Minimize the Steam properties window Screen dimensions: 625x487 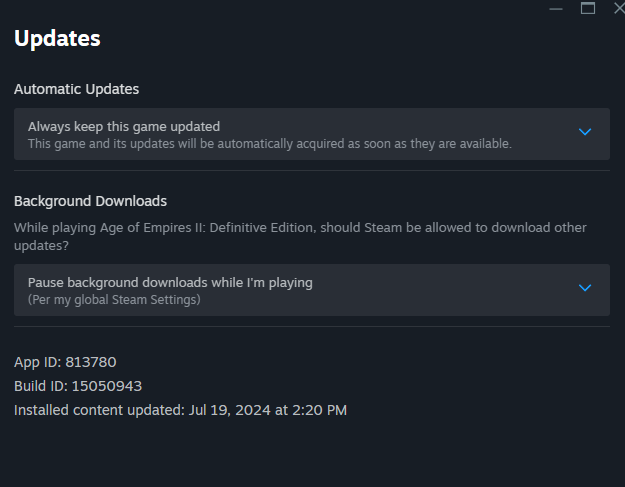click(556, 8)
